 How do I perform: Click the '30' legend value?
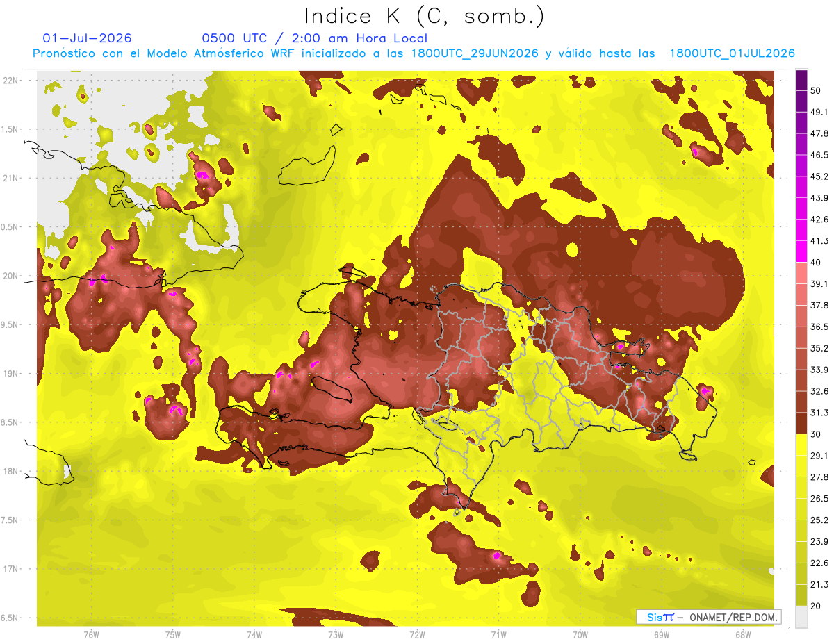click(816, 434)
